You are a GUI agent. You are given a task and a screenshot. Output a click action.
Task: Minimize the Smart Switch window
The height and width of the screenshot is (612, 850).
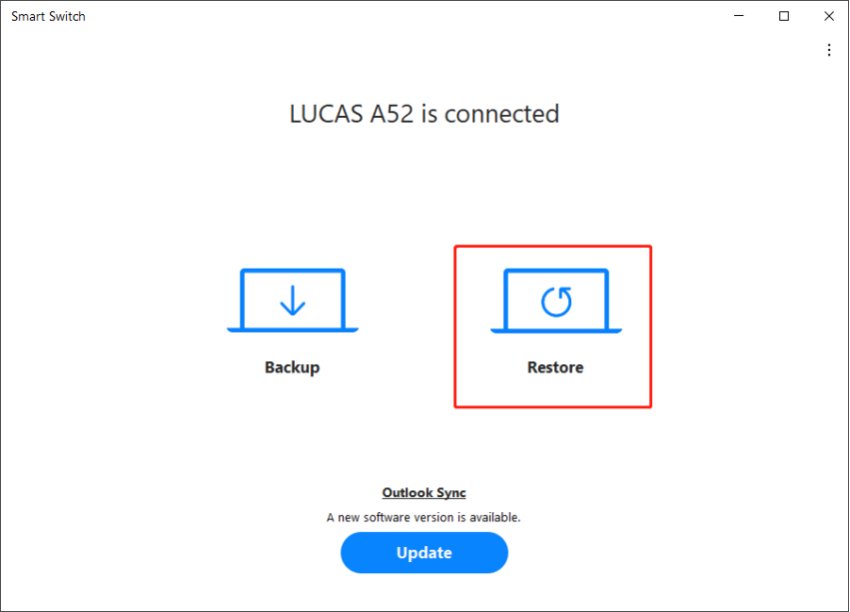coord(738,16)
